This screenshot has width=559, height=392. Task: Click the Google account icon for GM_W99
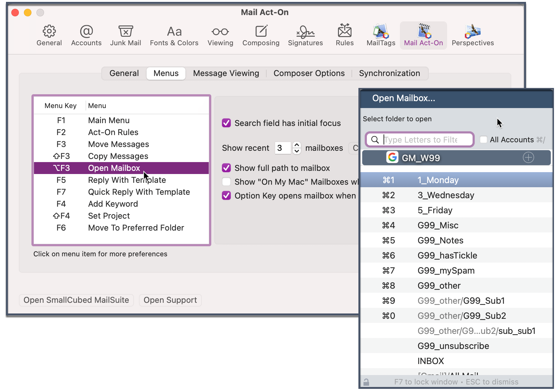click(x=392, y=157)
